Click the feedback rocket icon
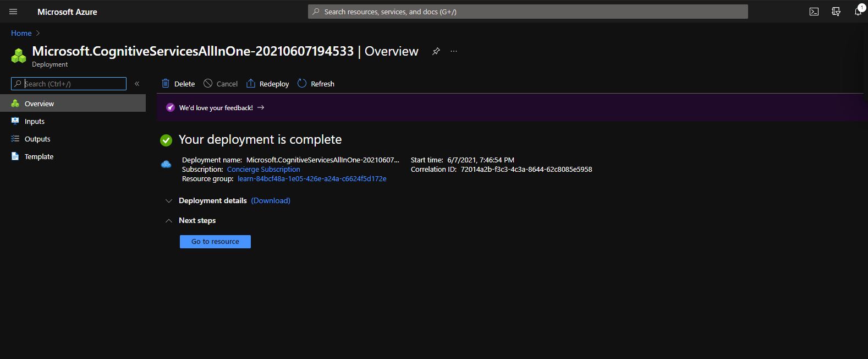Image resolution: width=868 pixels, height=359 pixels. (171, 107)
